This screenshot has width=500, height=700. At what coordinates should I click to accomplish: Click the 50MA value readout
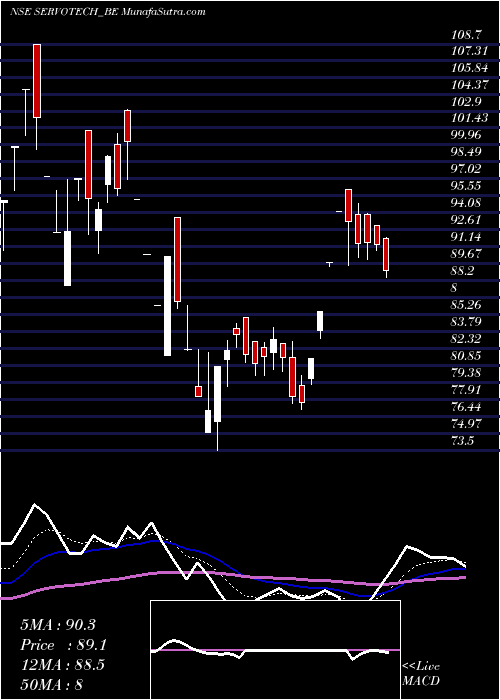(52, 684)
